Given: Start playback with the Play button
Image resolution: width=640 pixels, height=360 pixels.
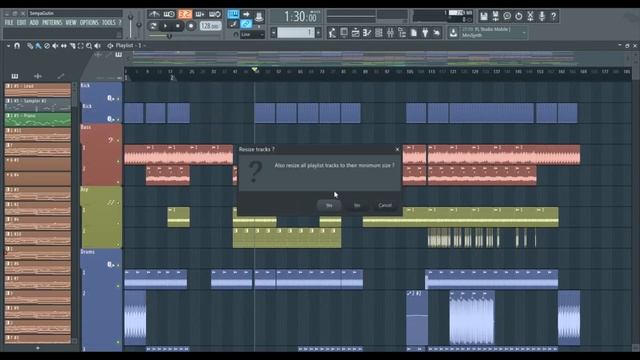Looking at the screenshot, I should [x=165, y=26].
